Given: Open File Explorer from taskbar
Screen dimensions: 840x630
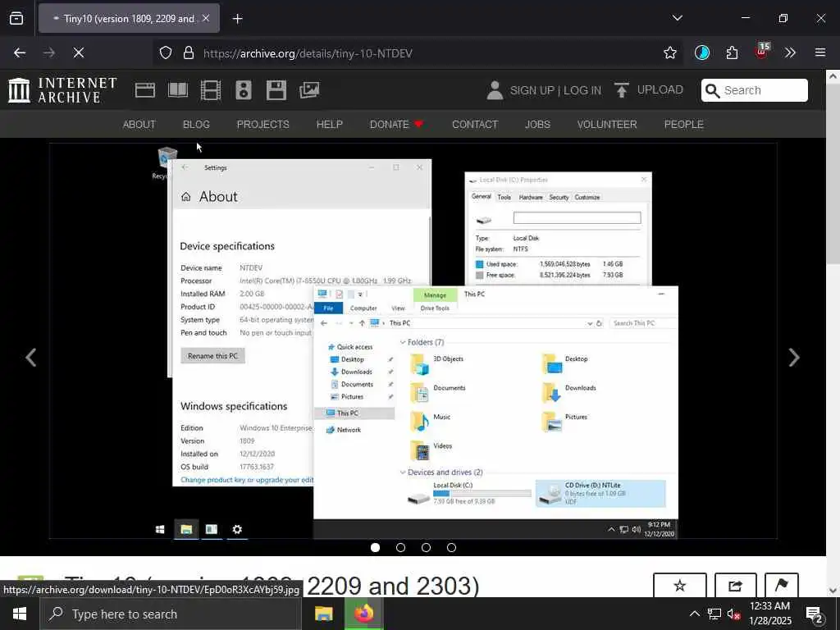Looking at the screenshot, I should pyautogui.click(x=323, y=614).
